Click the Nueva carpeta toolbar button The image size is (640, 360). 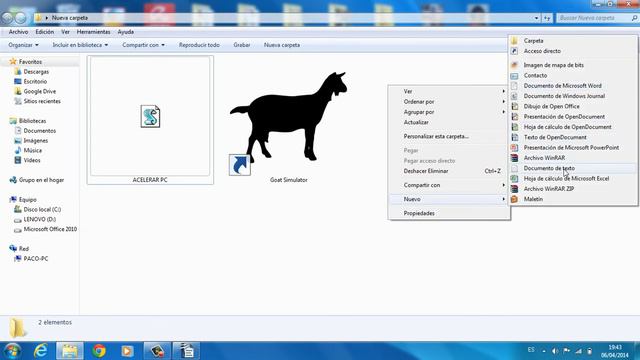click(x=282, y=45)
